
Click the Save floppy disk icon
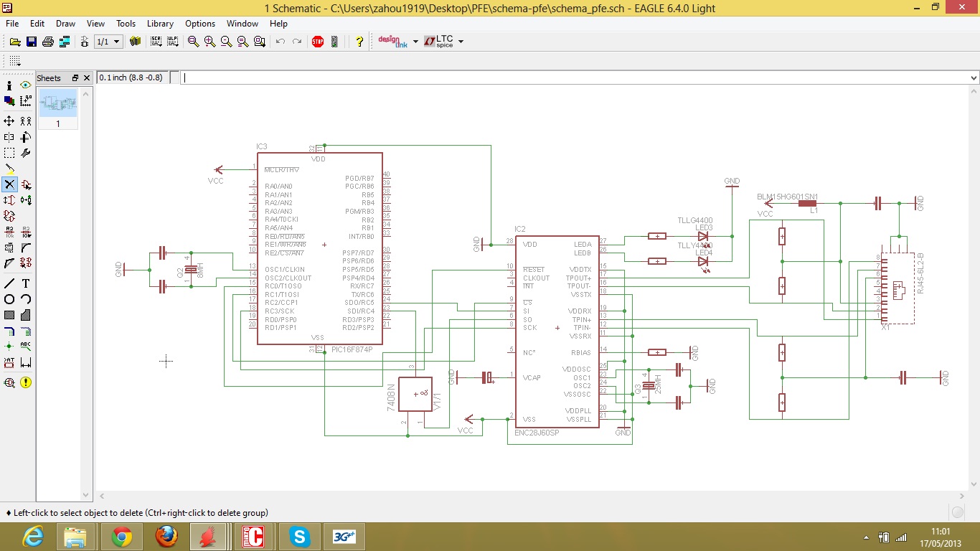tap(32, 42)
